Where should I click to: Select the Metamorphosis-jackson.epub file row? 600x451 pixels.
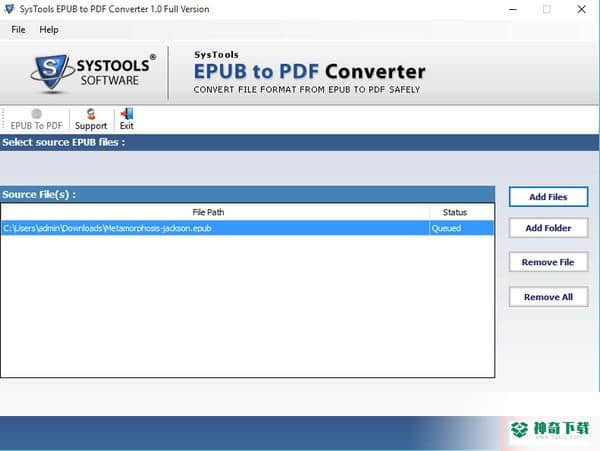click(247, 228)
